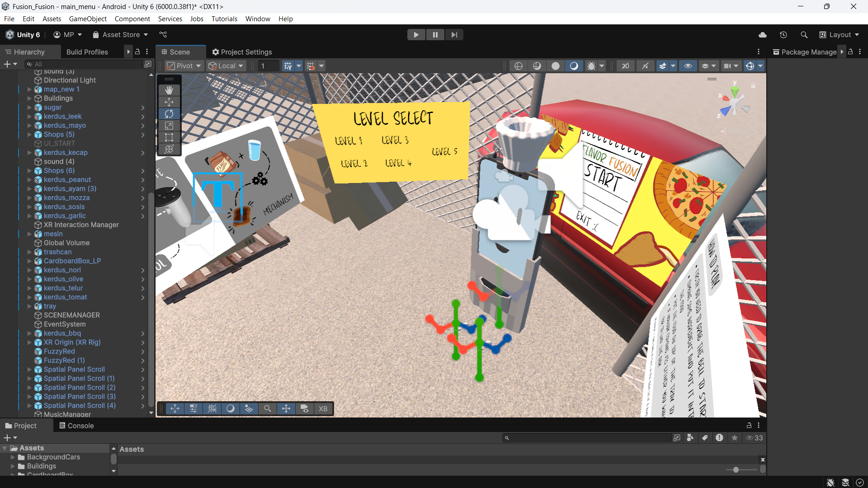Open the Asset Store button
The width and height of the screenshot is (868, 488).
(x=120, y=35)
